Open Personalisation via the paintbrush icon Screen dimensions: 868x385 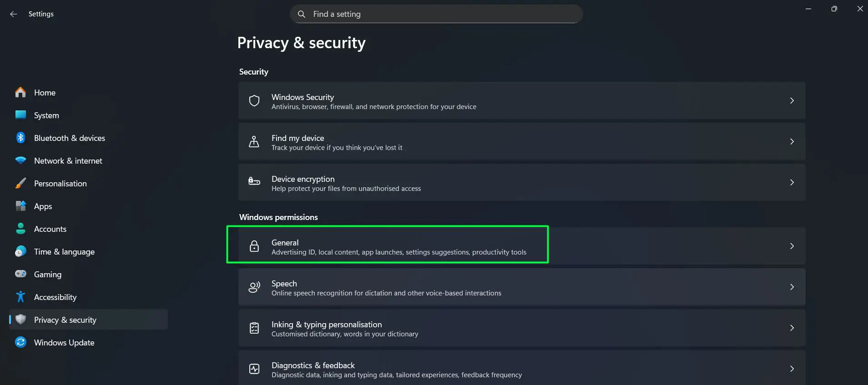click(20, 183)
